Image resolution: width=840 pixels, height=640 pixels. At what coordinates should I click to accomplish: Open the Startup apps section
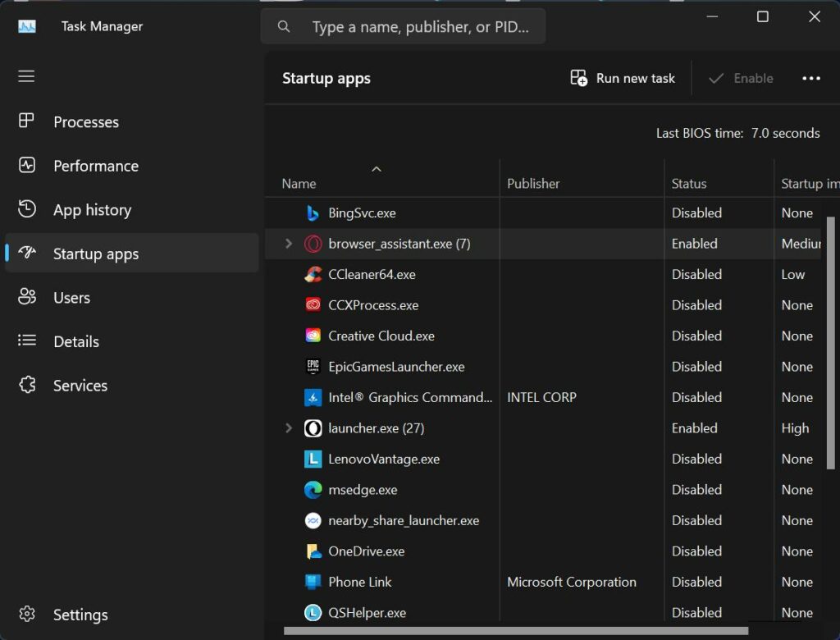(x=100, y=253)
